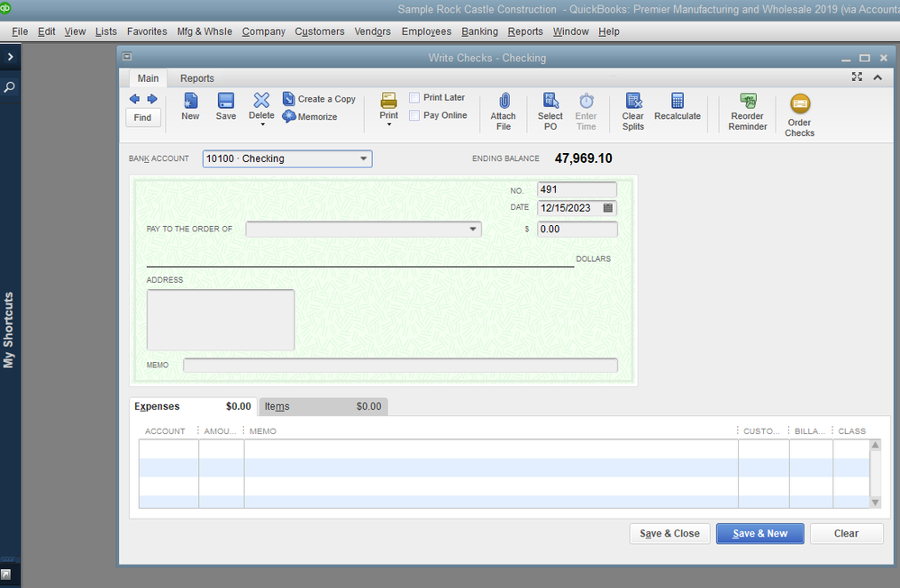Click Create a Copy
The width and height of the screenshot is (900, 588).
[319, 99]
